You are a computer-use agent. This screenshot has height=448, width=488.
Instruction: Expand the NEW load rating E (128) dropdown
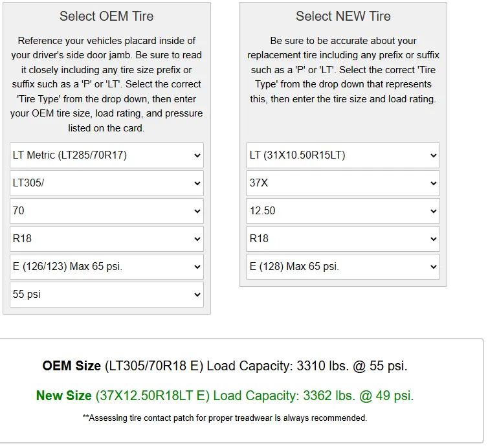point(343,267)
